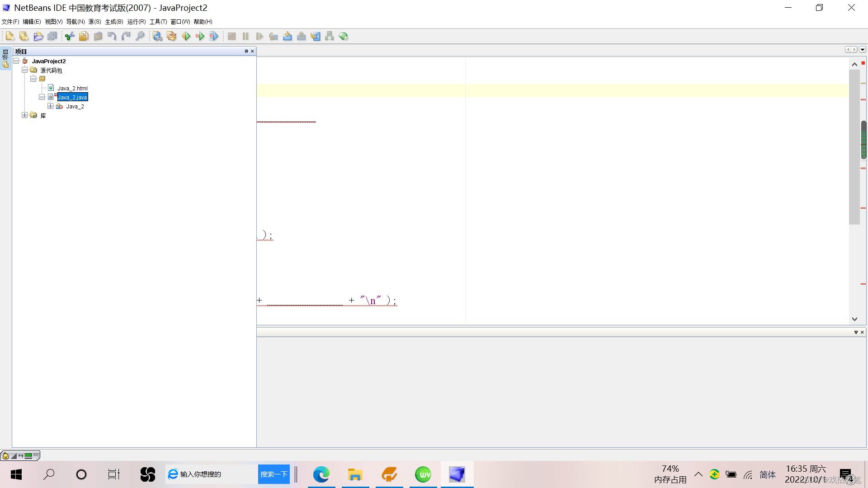Click the editor vertical scrollbar down arrow
This screenshot has width=868, height=488.
854,319
